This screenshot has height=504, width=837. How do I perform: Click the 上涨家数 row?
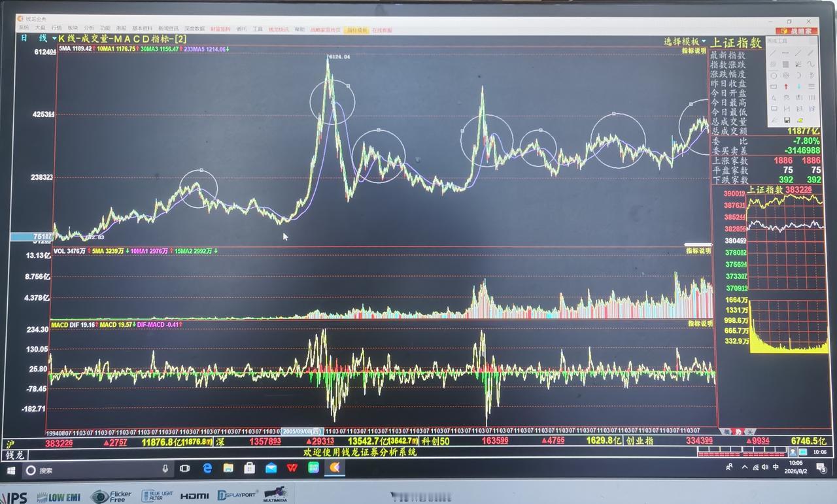766,161
